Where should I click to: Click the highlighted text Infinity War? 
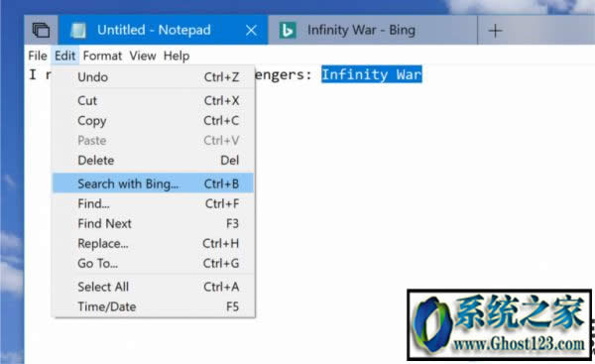[372, 74]
